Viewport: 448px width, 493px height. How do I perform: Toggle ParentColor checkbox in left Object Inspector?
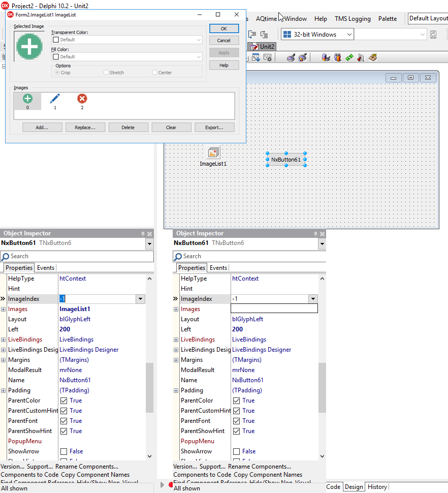[x=64, y=400]
